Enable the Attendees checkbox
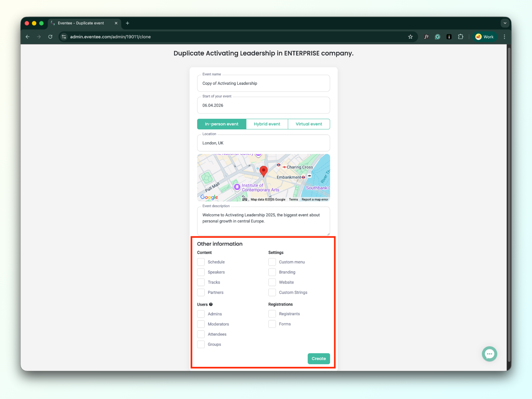Viewport: 532px width, 399px height. click(201, 334)
